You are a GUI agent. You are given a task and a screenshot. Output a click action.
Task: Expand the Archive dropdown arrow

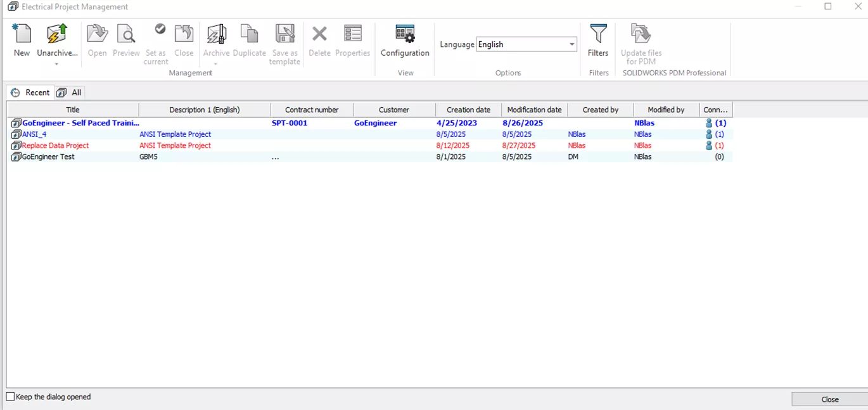pos(216,62)
